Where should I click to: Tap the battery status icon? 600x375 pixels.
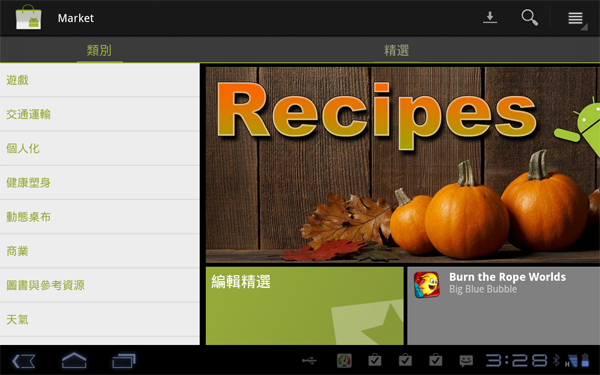pyautogui.click(x=585, y=360)
